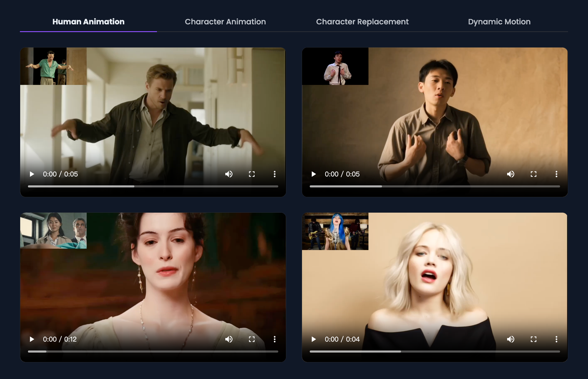Play the video of the dark-haired woman with the necklace
Screen dimensions: 588x379
pyautogui.click(x=32, y=339)
